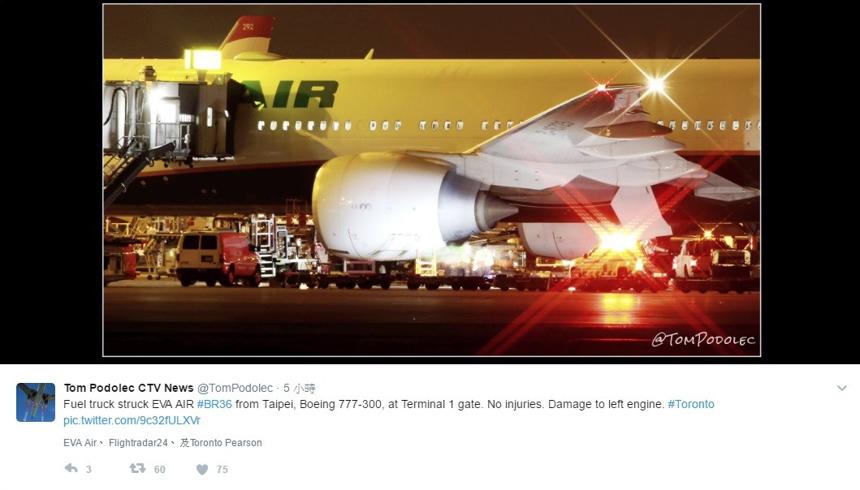This screenshot has width=860, height=490.
Task: Click the like count 75
Action: coord(222,469)
